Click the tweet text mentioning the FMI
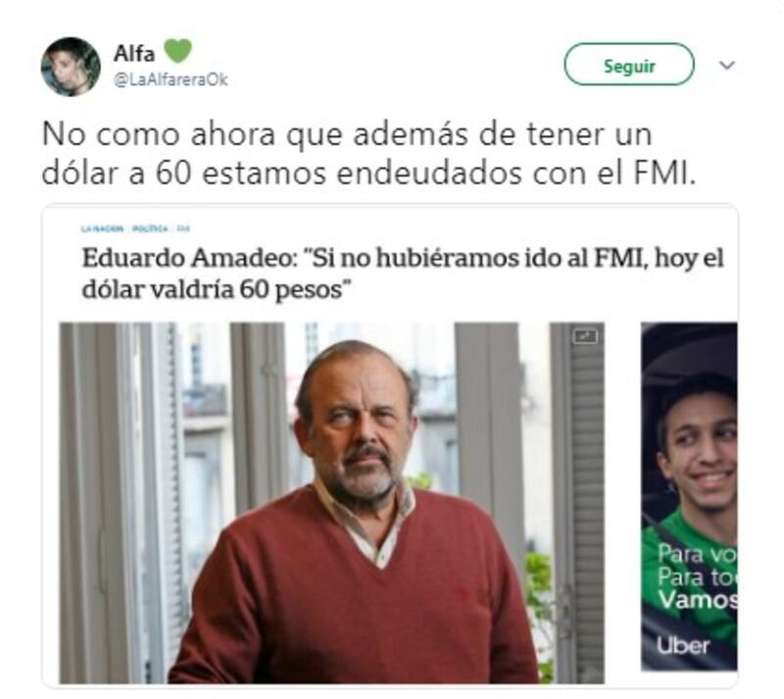Viewport: 784px width, 699px height. 369,154
